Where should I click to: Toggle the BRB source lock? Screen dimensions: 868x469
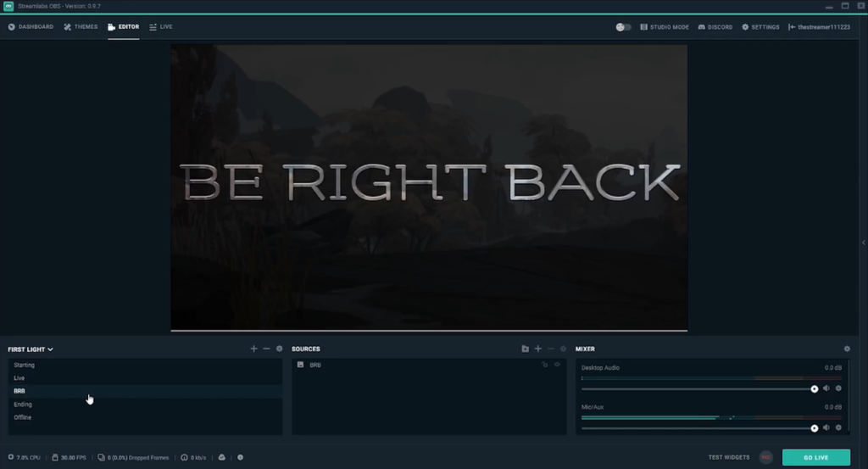tap(545, 365)
